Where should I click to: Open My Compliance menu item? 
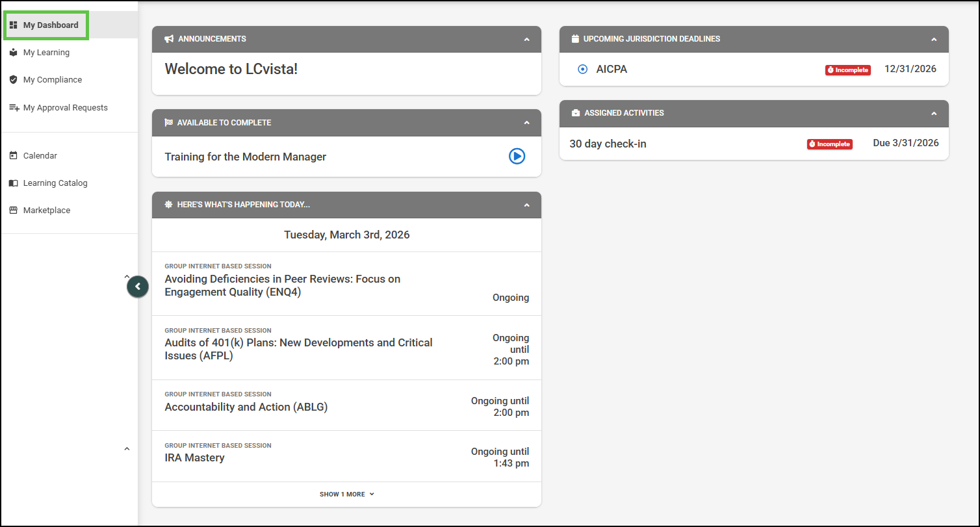point(53,80)
